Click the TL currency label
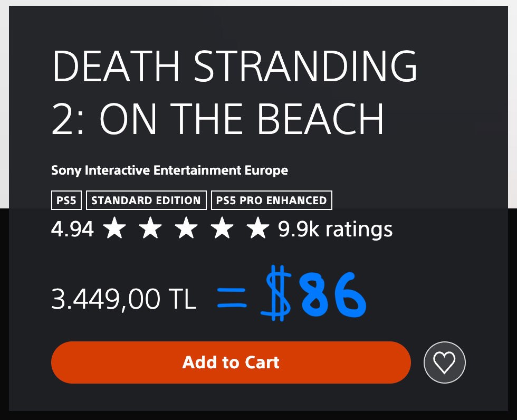The width and height of the screenshot is (517, 420). pos(183,298)
